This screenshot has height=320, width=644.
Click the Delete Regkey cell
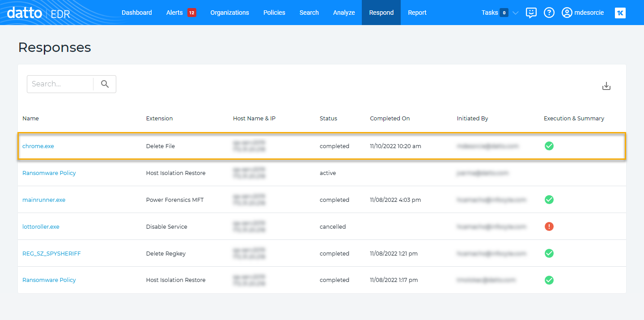[166, 253]
